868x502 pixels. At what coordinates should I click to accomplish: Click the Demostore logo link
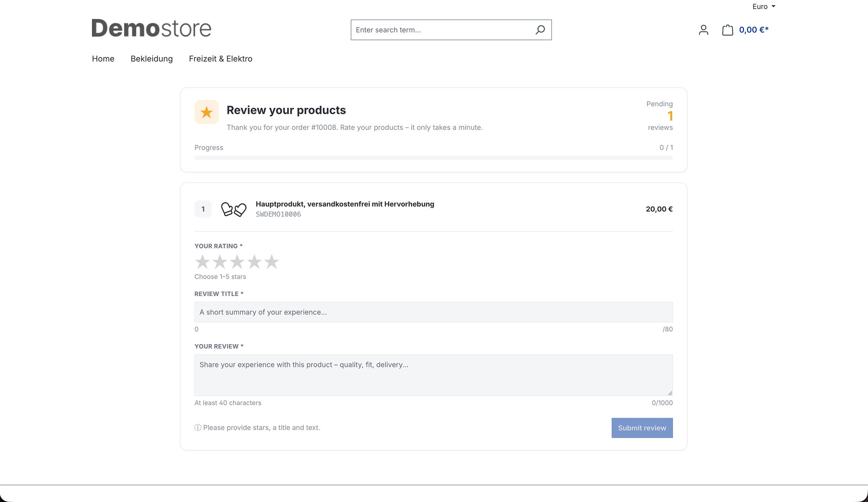(152, 28)
